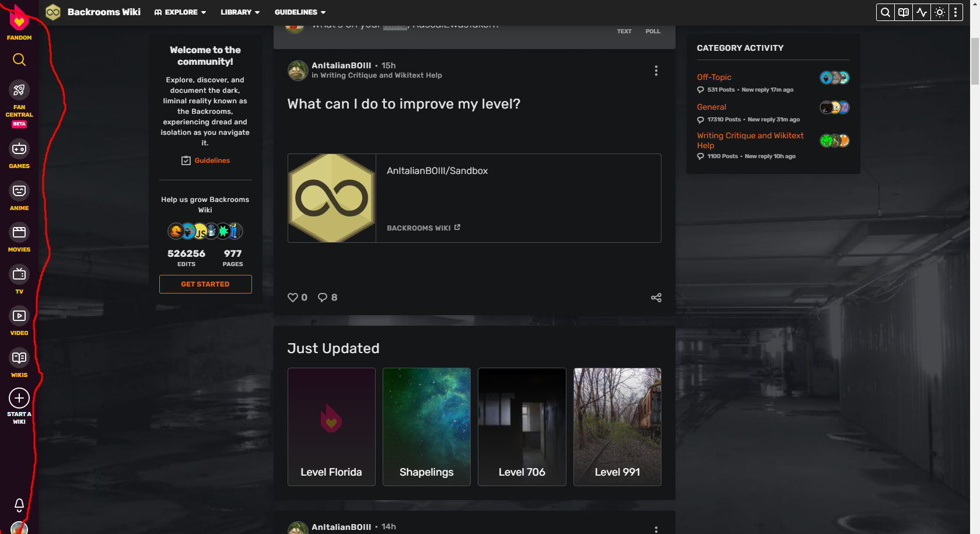Click the Get Started button

(205, 284)
